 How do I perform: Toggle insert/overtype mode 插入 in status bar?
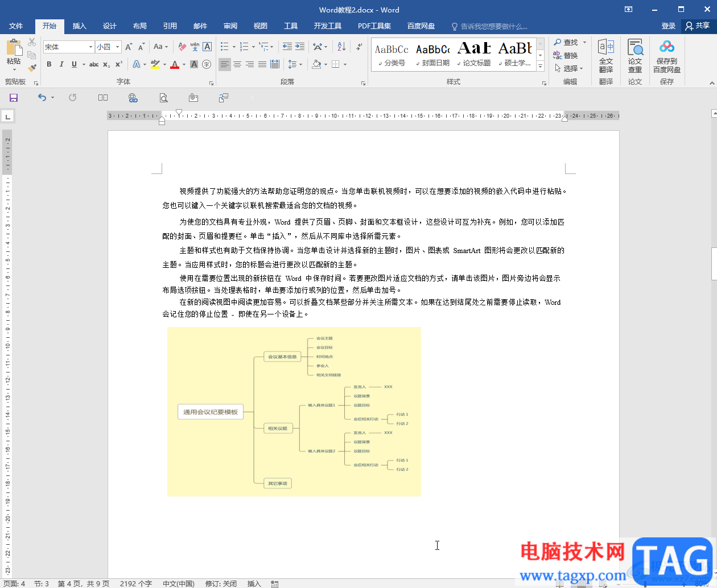click(x=254, y=583)
